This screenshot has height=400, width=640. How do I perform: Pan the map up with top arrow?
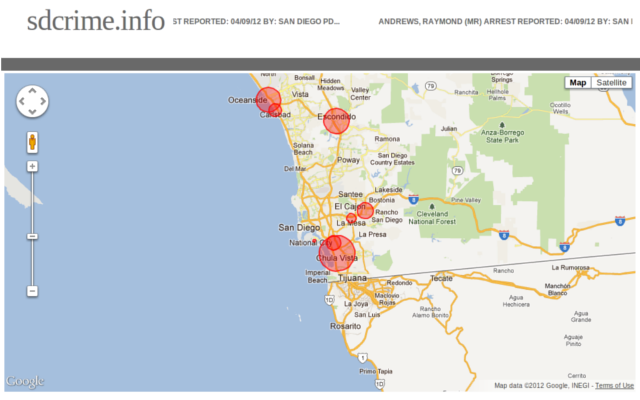pyautogui.click(x=32, y=91)
